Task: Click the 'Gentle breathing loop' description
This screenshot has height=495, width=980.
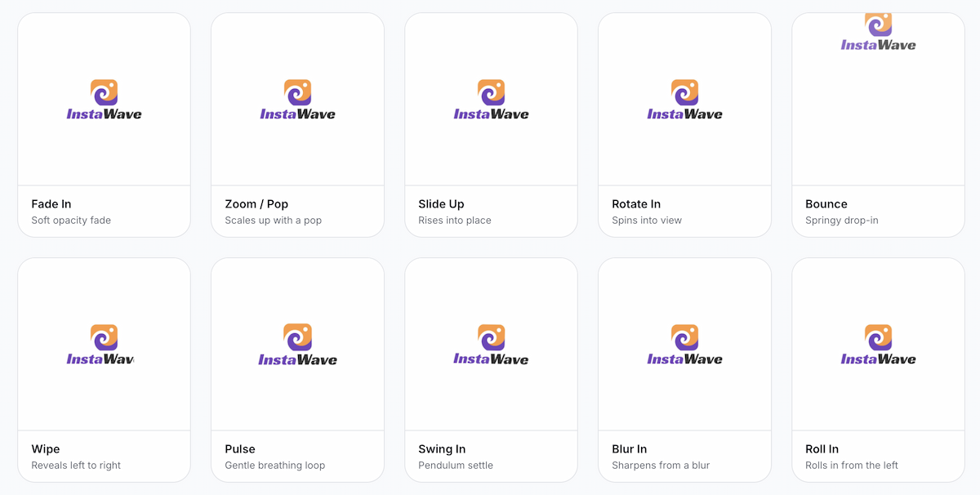Action: pos(275,466)
